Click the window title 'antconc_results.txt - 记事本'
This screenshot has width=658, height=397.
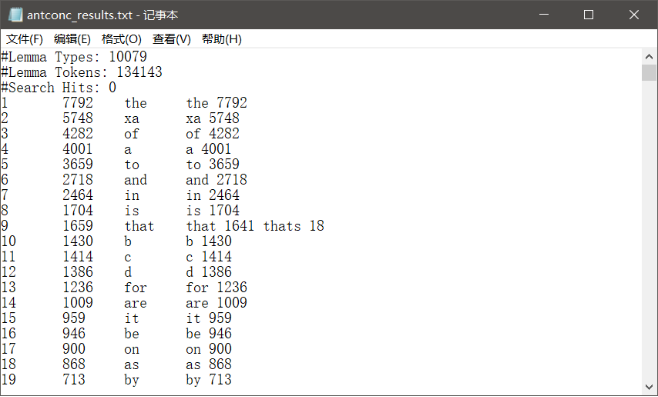(102, 15)
